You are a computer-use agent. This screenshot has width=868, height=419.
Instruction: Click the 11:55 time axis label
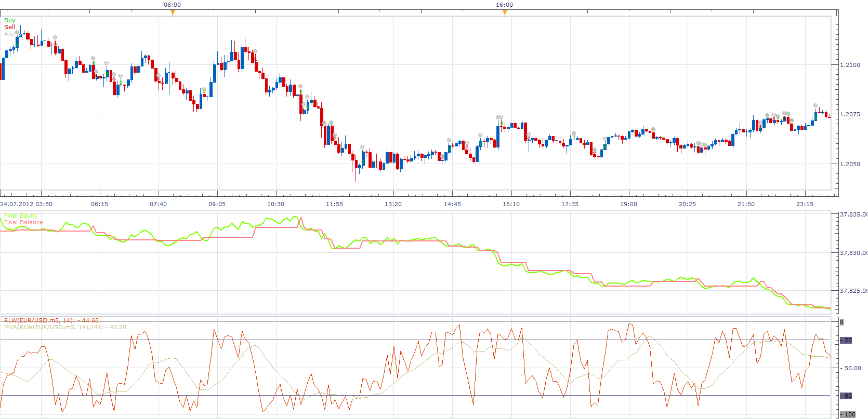coord(335,204)
